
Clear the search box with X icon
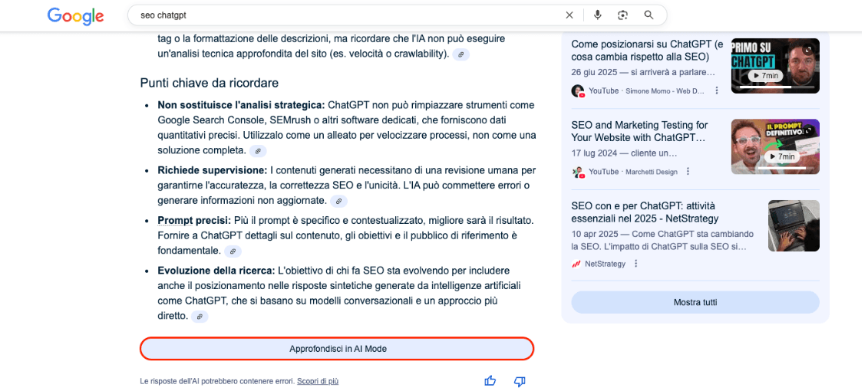569,15
